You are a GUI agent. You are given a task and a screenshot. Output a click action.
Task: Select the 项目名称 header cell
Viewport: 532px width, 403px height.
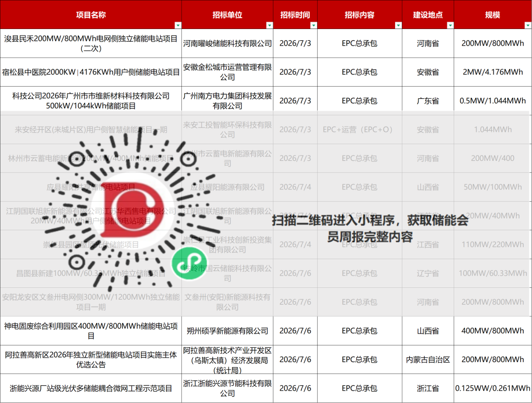click(x=91, y=15)
